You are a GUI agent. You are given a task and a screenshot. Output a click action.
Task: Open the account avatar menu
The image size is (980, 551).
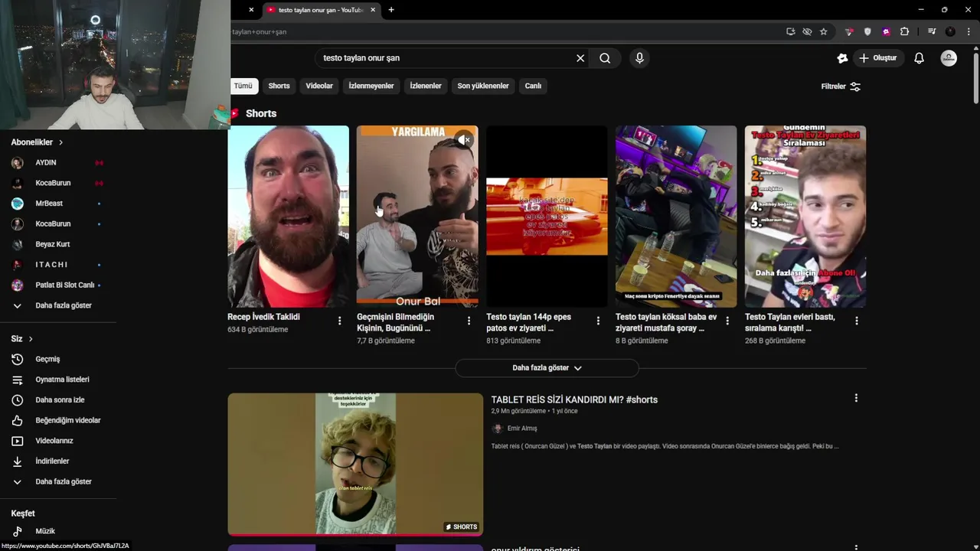tap(949, 58)
